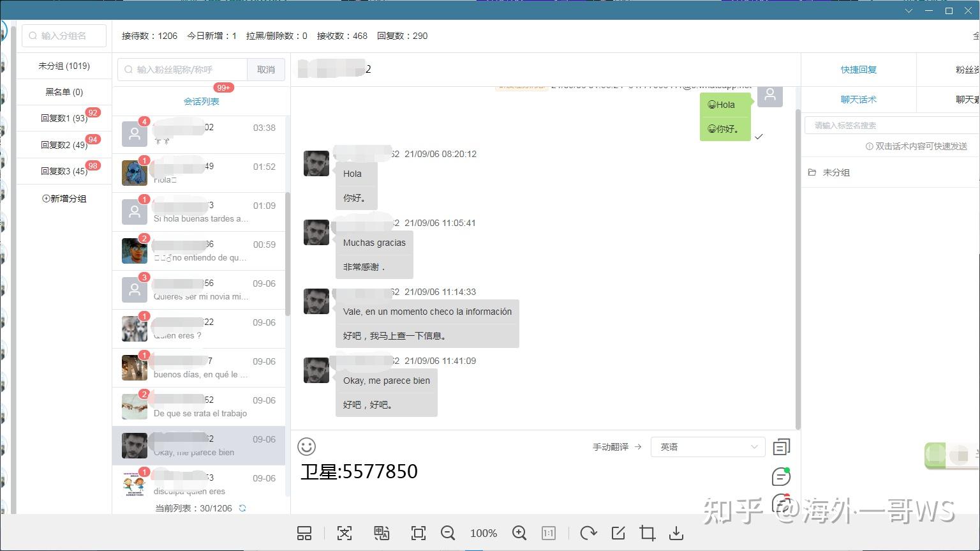Click 新增分组 to add a group
The image size is (980, 551).
[x=64, y=199]
